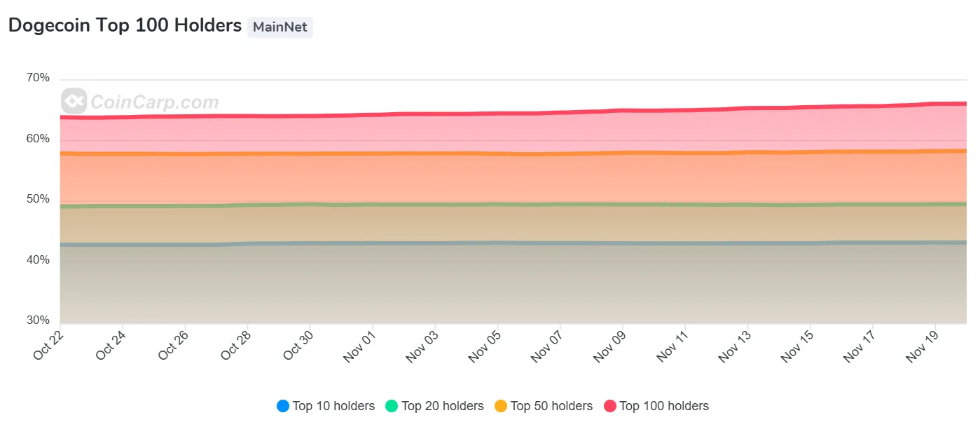
Task: Hide the Top 20 holders series via its label
Action: click(442, 406)
